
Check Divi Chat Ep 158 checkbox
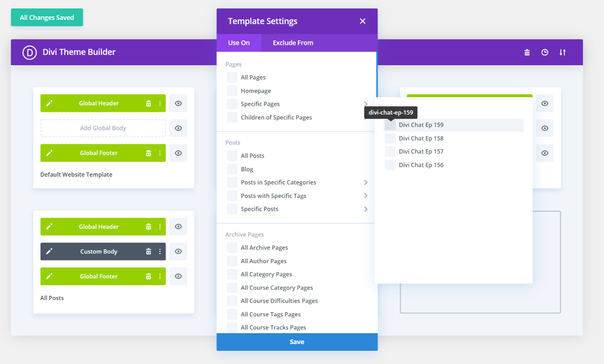[390, 138]
